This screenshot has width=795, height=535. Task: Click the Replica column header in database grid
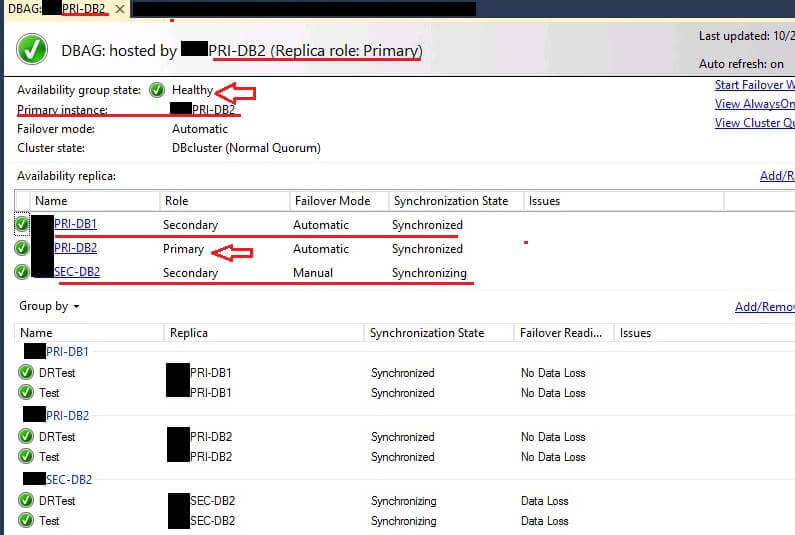pyautogui.click(x=264, y=333)
